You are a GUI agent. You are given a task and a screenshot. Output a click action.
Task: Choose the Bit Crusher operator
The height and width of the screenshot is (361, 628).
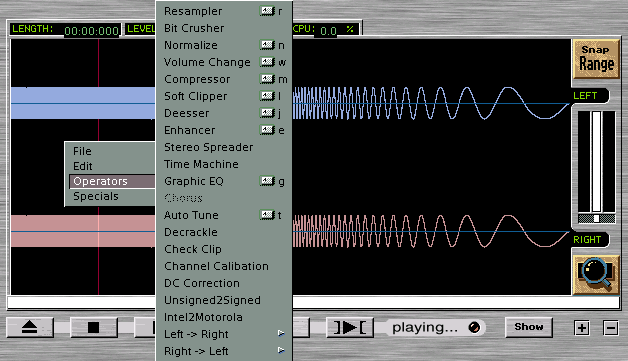click(x=224, y=28)
